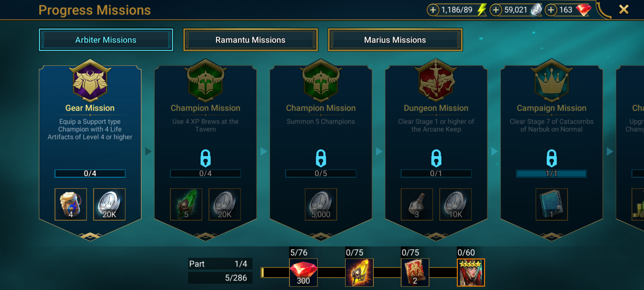Tap the Dungeon Mission red emblem
Screen dimensions: 644x290
pyautogui.click(x=436, y=80)
